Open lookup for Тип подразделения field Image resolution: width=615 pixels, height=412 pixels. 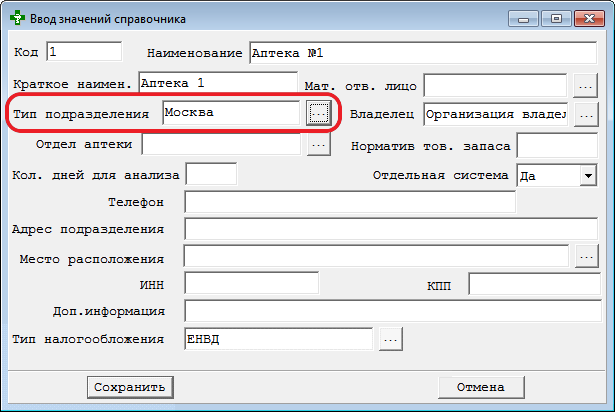pos(318,113)
